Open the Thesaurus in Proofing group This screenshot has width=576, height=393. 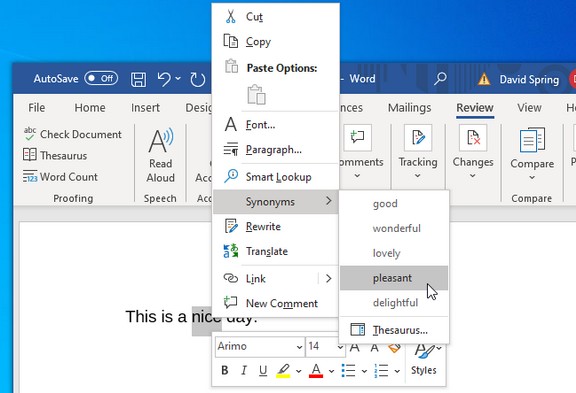(55, 155)
